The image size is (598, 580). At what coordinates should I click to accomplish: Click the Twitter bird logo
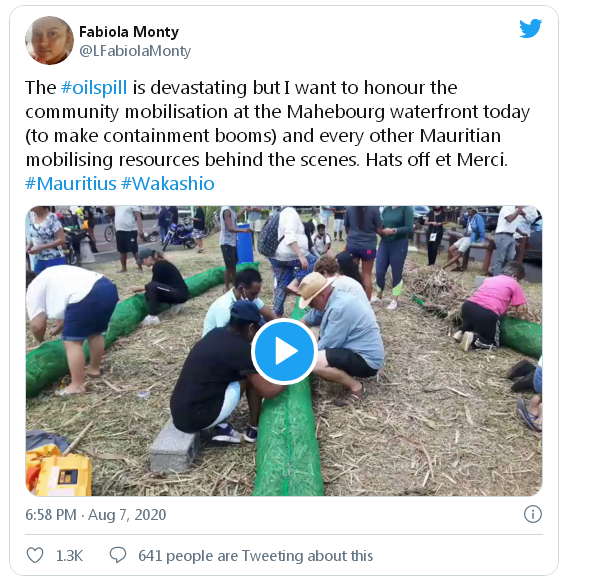pyautogui.click(x=530, y=28)
